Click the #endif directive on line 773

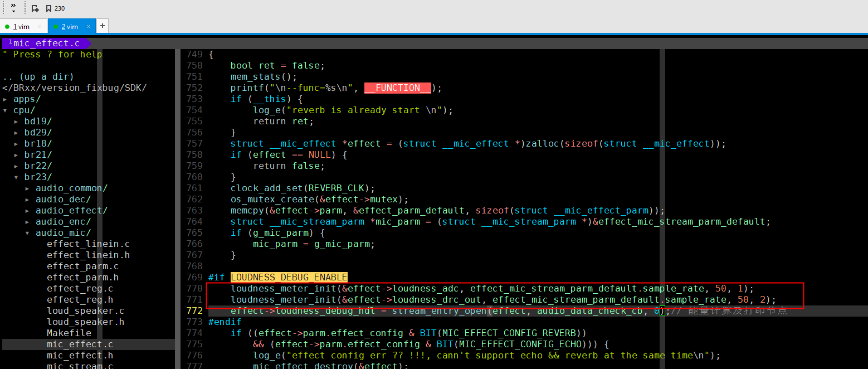click(225, 322)
